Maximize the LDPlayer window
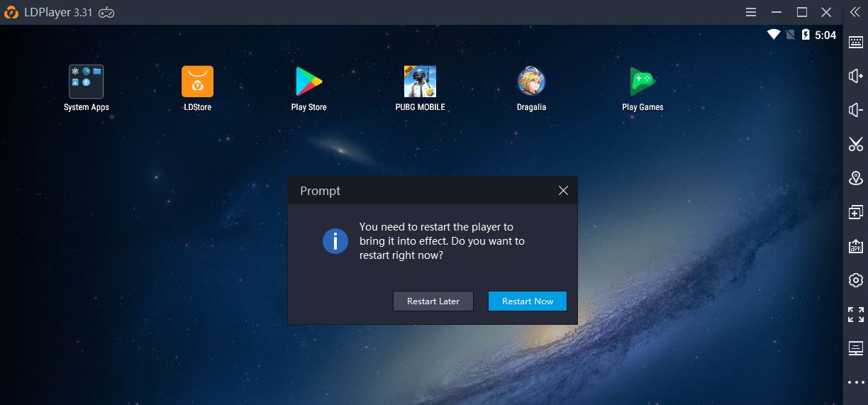This screenshot has width=868, height=405. (802, 12)
